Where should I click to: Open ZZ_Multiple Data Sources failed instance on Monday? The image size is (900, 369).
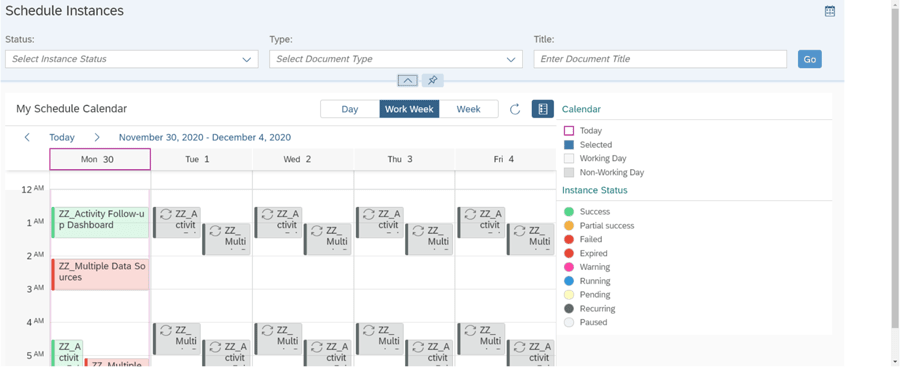pyautogui.click(x=100, y=274)
